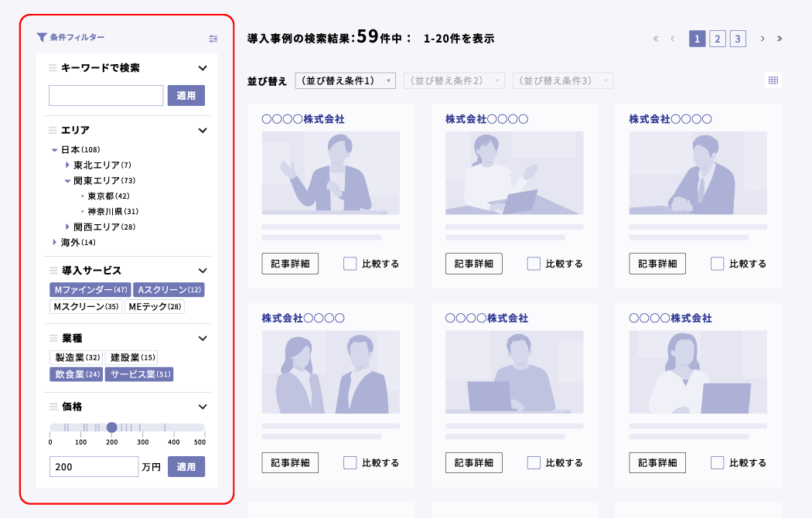The height and width of the screenshot is (518, 812).
Task: Click the previous page ‹ arrow
Action: point(672,37)
